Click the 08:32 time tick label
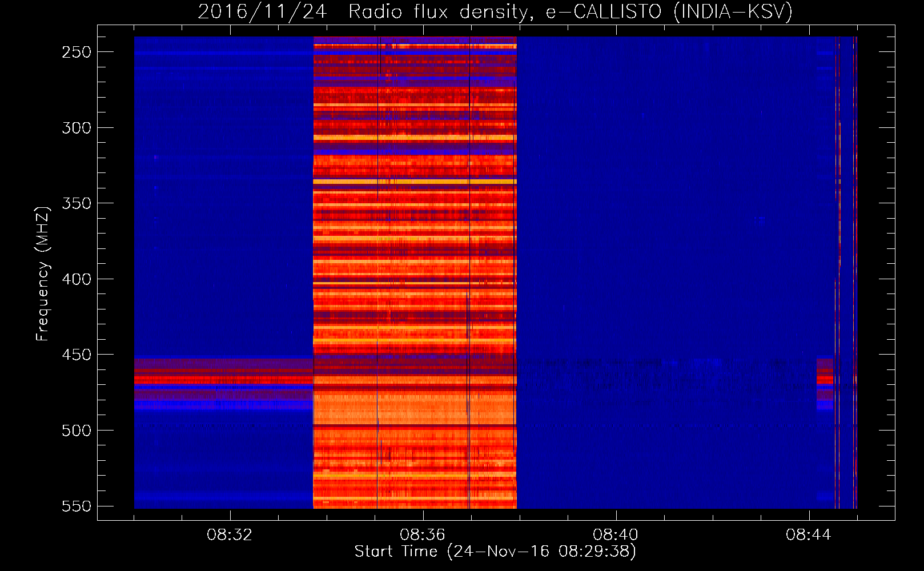The width and height of the screenshot is (924, 571). tap(230, 535)
